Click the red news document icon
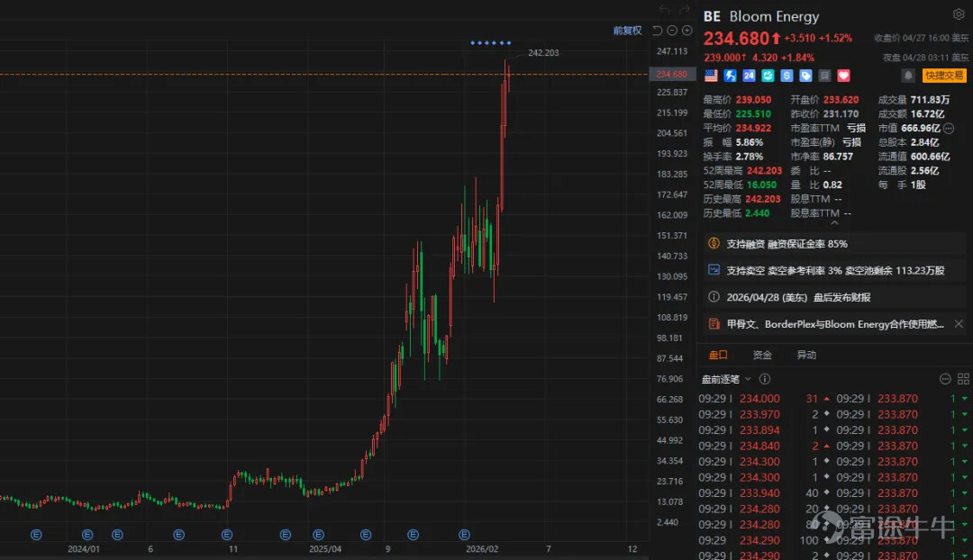 pyautogui.click(x=714, y=324)
